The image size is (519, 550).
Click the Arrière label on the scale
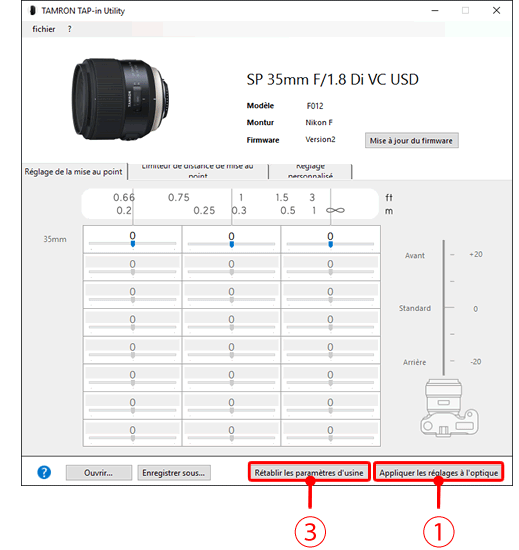pos(414,362)
